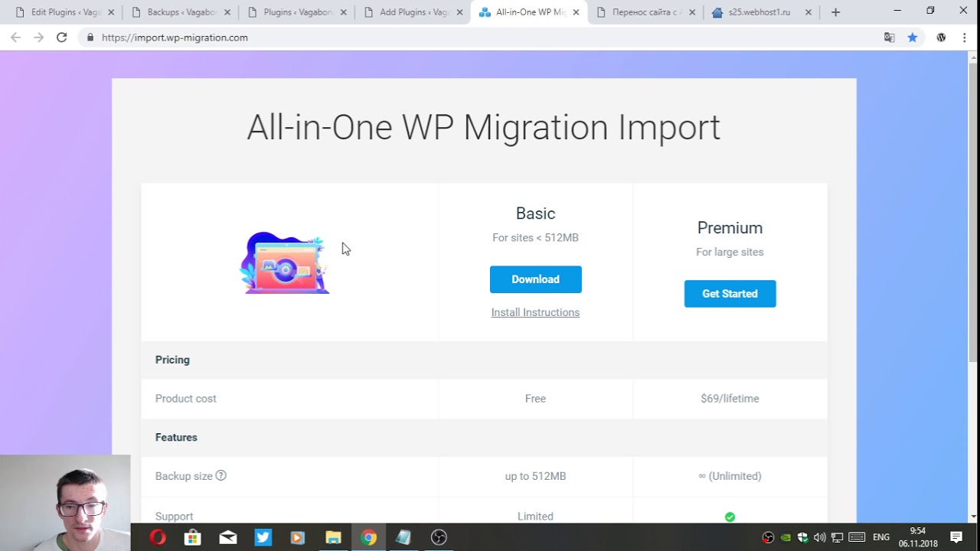
Task: Click the Google Translate icon in address bar
Action: pyautogui.click(x=889, y=37)
